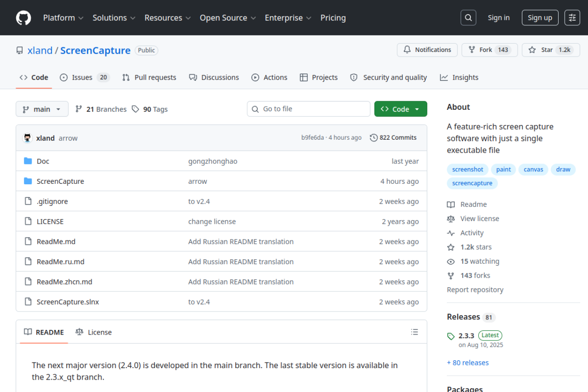588x392 pixels.
Task: Click the ScreenCapture folder icon
Action: click(x=28, y=181)
